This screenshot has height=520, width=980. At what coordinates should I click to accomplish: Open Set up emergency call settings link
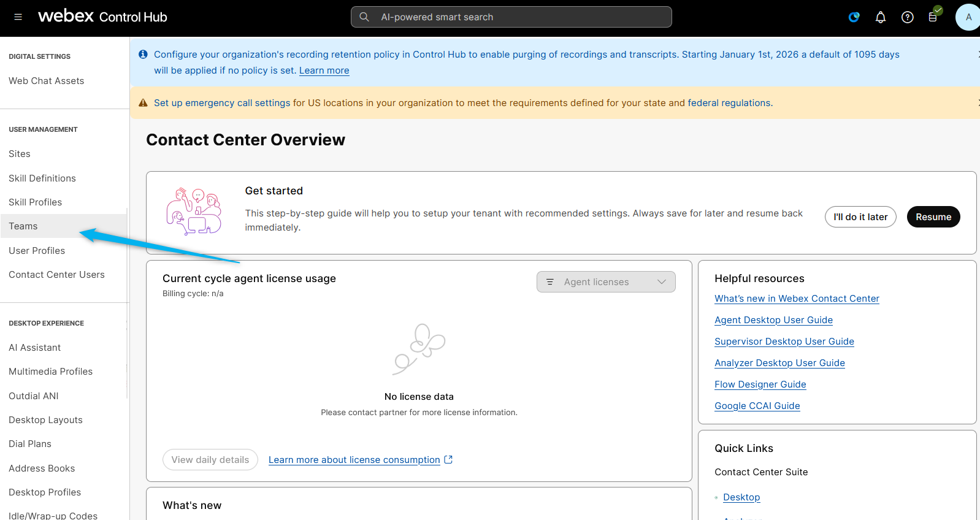221,103
